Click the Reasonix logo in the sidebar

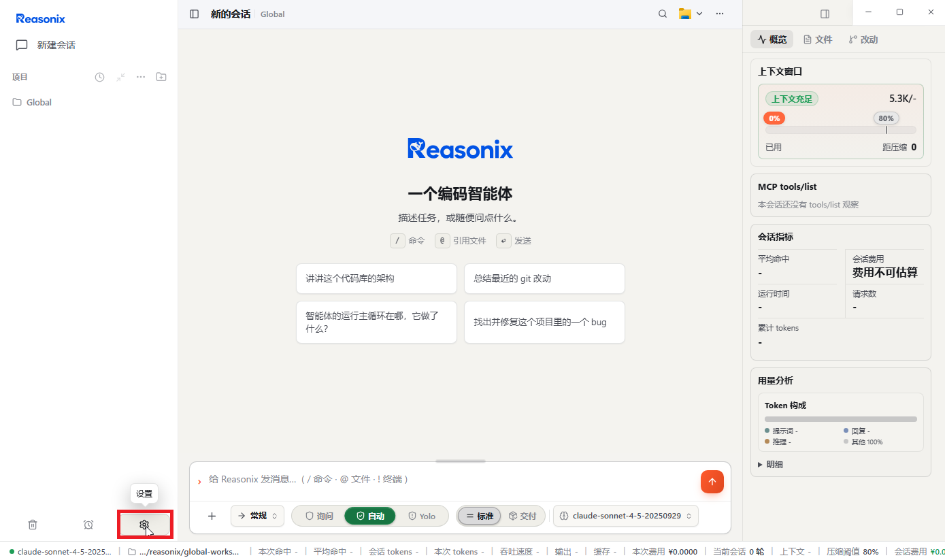[41, 18]
